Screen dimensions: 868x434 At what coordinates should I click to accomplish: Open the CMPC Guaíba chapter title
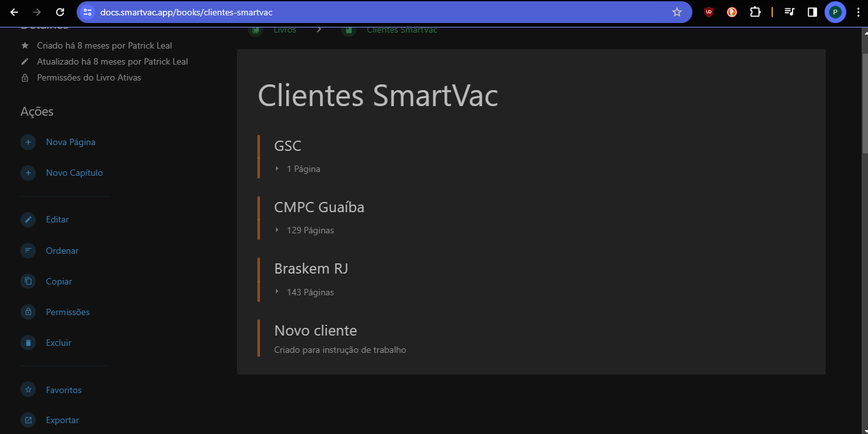coord(319,207)
